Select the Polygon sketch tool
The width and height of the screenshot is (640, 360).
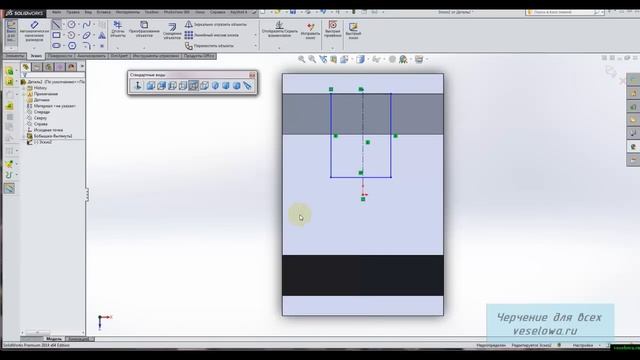[72, 46]
